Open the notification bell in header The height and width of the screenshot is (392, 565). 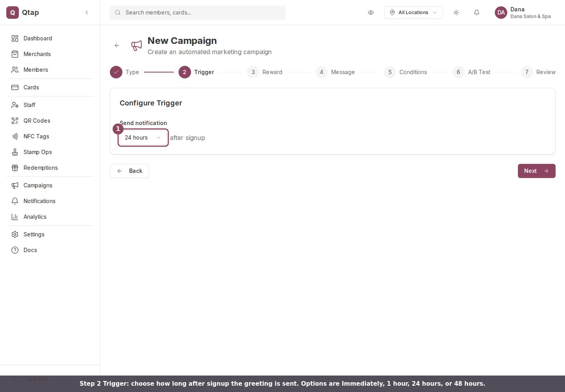[477, 13]
